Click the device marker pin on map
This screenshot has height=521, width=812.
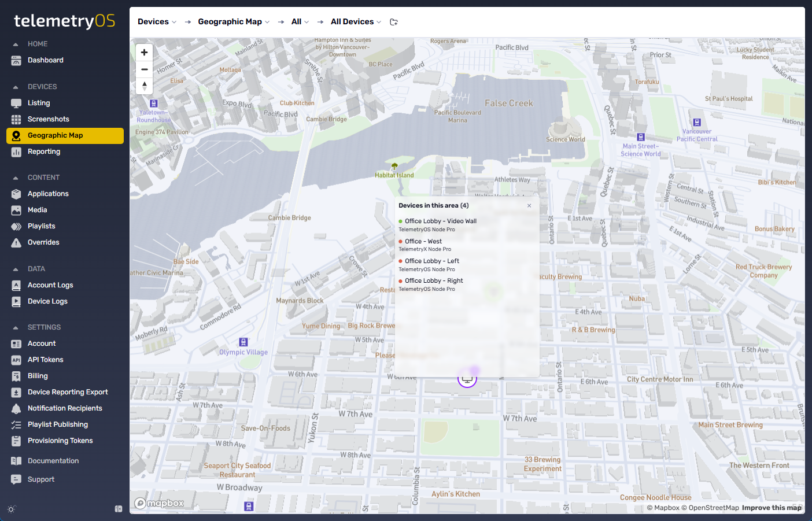(x=467, y=379)
